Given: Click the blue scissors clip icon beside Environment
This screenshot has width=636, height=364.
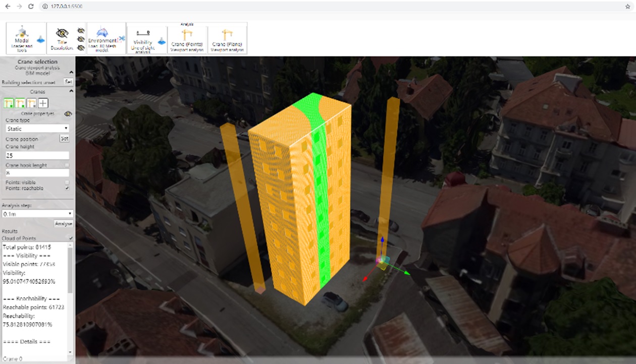Looking at the screenshot, I should pyautogui.click(x=122, y=38).
